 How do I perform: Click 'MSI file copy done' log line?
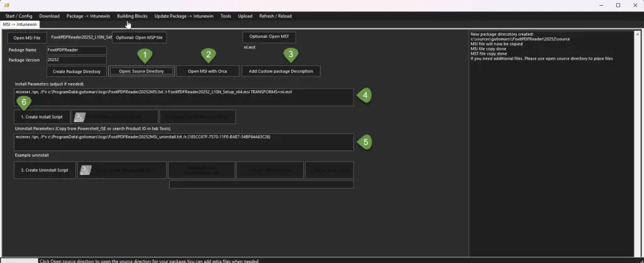coord(489,49)
